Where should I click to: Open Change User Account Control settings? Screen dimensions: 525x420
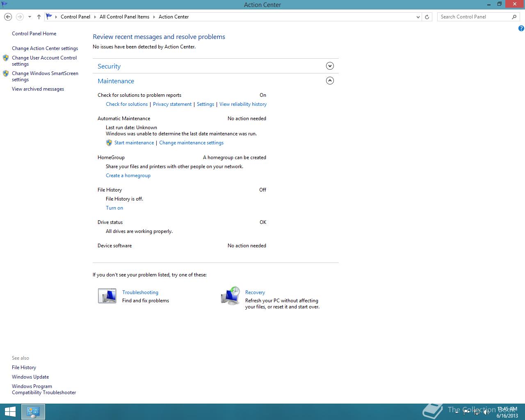coord(44,61)
